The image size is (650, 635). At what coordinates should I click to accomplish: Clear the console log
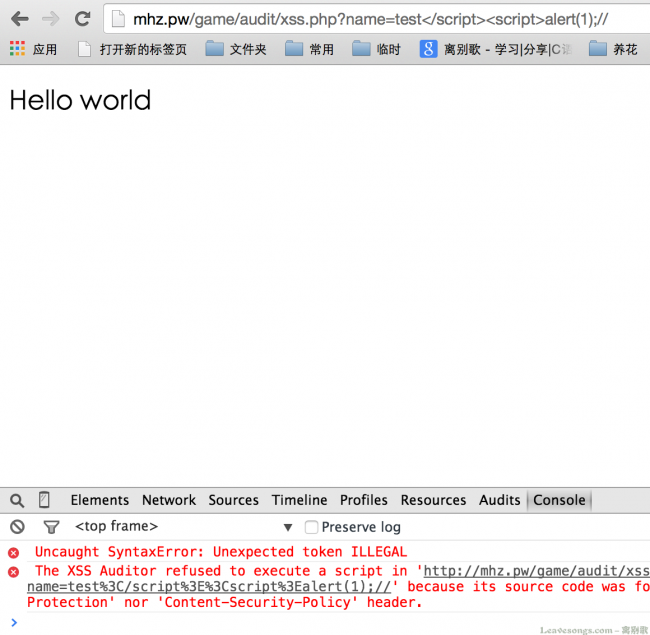click(17, 527)
